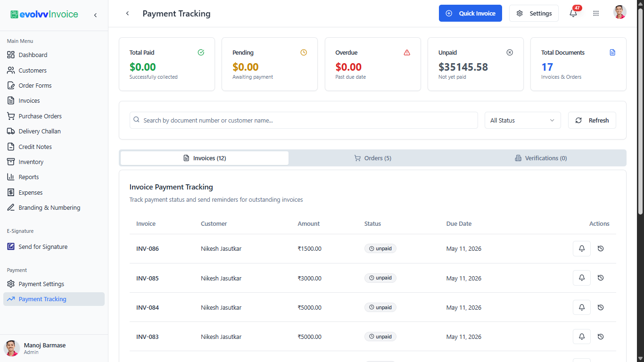Collapse the sidebar with the chevron
This screenshot has height=362, width=644.
95,15
